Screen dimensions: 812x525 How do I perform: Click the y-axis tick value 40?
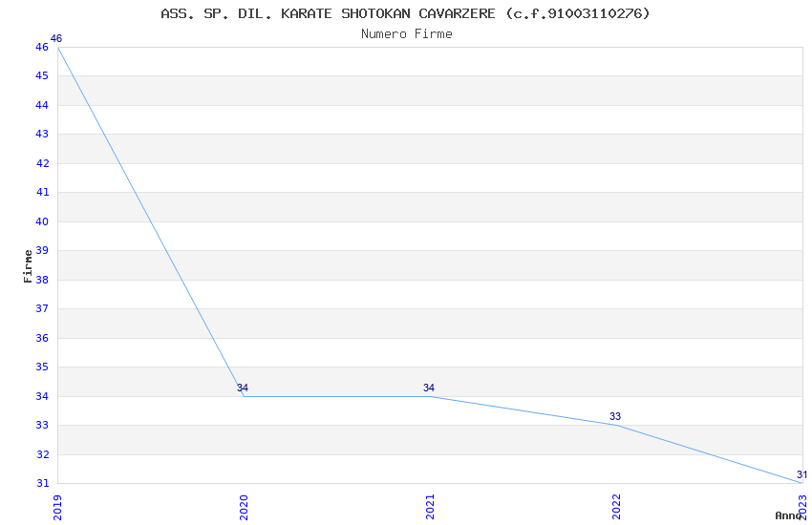pyautogui.click(x=42, y=221)
